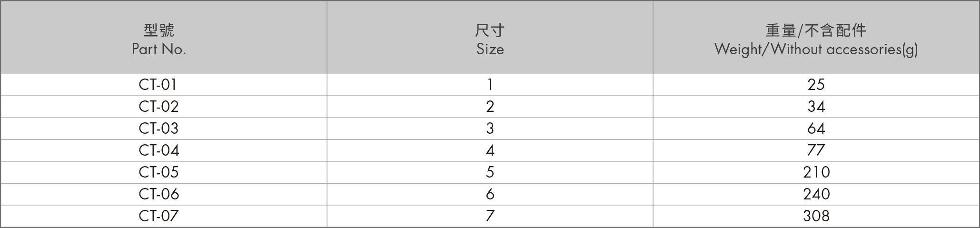
Task: Select the CT-06 part number cell
Action: [x=158, y=194]
